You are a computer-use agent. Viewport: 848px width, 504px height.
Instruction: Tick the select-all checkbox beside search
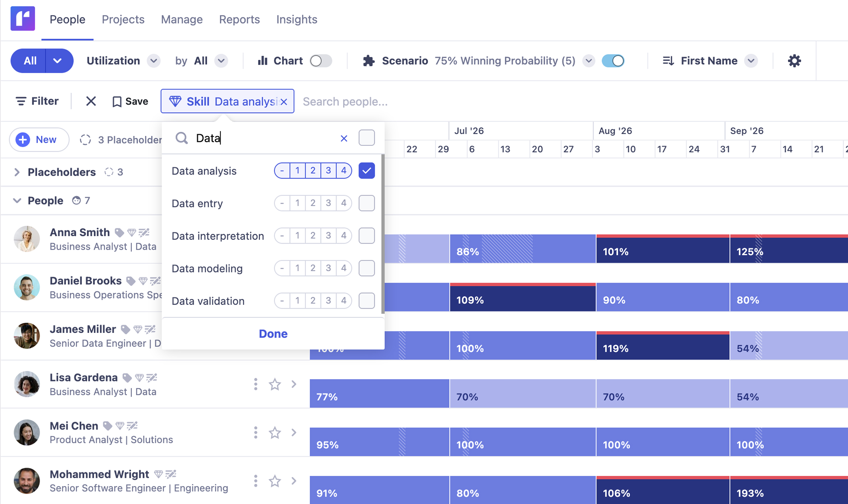[367, 138]
